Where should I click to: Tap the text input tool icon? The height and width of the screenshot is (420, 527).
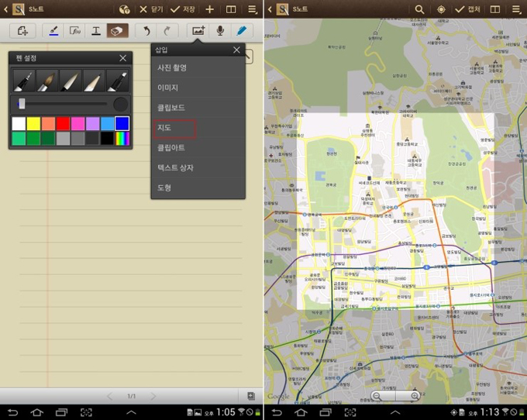[x=96, y=31]
